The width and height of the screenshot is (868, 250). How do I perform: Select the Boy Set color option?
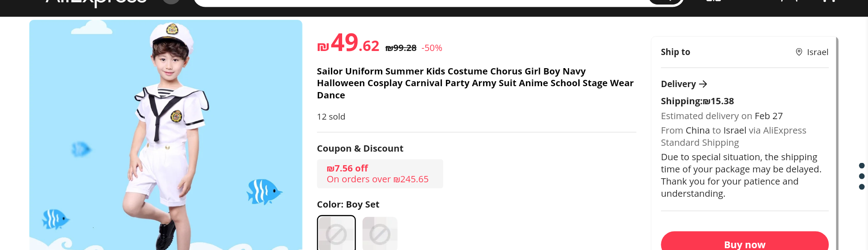pos(336,233)
